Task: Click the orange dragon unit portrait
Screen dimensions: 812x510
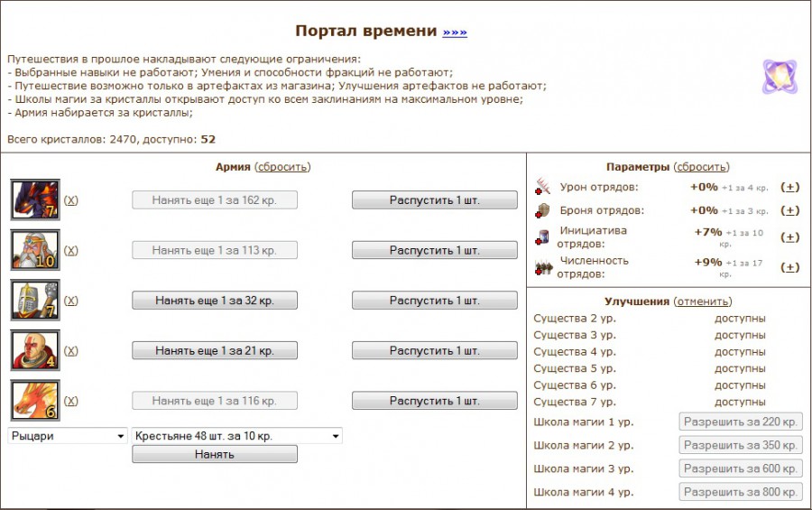Action: pos(35,401)
